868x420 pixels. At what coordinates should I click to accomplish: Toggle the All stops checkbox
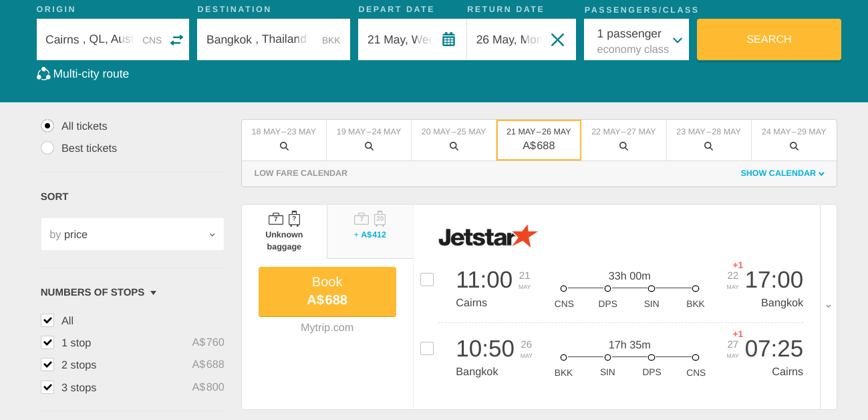(47, 320)
